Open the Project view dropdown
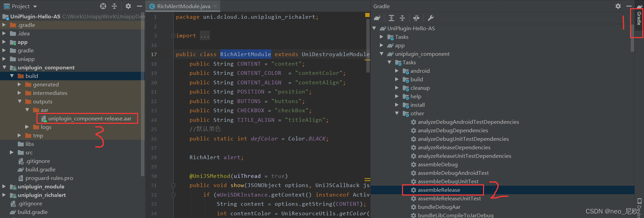 pos(35,6)
